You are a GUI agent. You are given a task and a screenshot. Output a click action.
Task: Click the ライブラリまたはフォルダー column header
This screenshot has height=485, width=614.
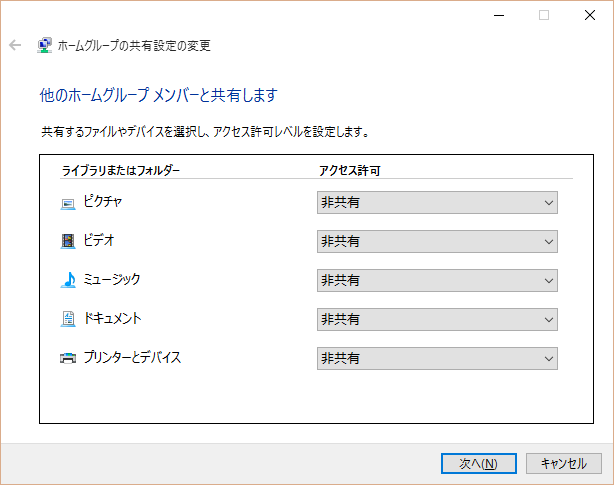(x=121, y=171)
